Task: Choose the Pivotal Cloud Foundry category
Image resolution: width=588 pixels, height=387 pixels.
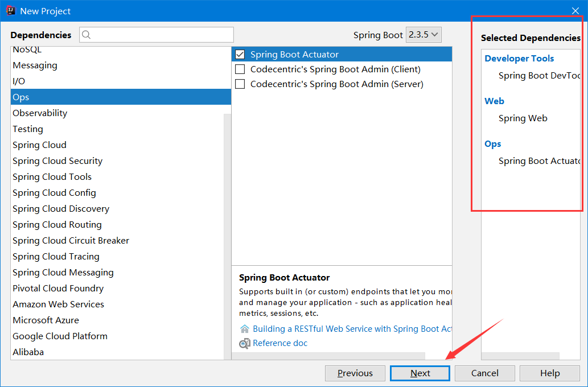Action: coord(117,289)
